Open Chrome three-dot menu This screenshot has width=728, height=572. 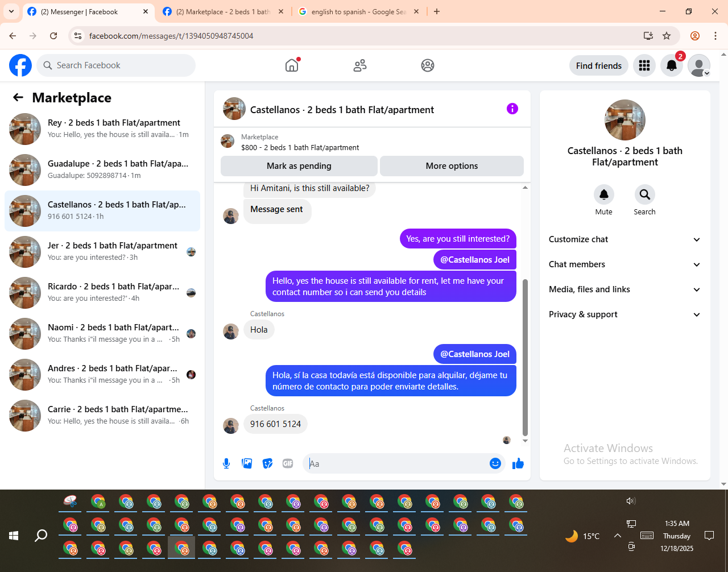[715, 36]
